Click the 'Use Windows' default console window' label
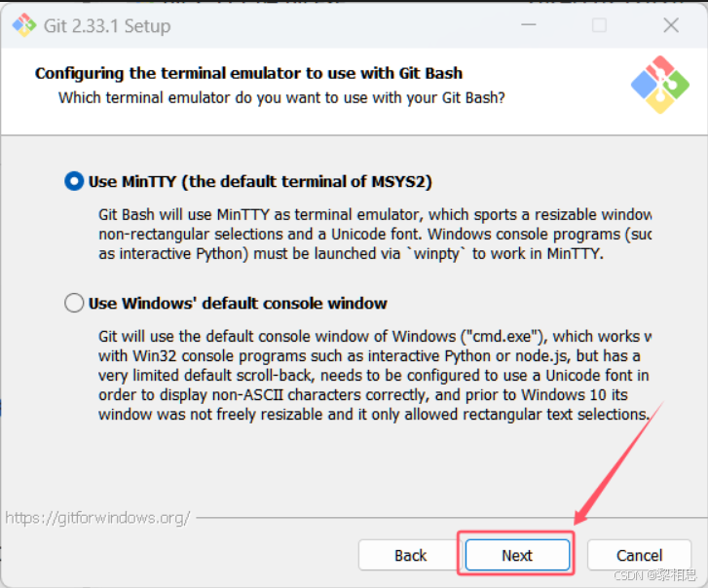This screenshot has width=708, height=588. point(238,304)
